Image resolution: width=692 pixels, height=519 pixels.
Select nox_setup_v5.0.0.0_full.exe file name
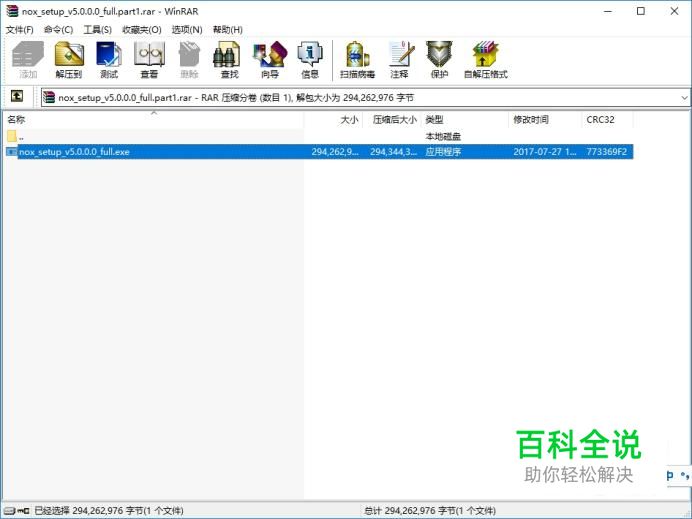74,152
